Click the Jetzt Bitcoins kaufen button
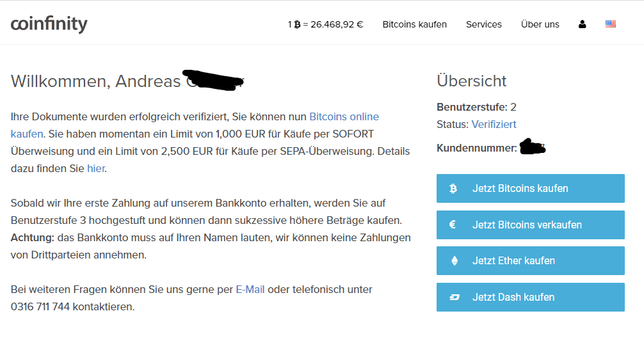 pos(530,188)
